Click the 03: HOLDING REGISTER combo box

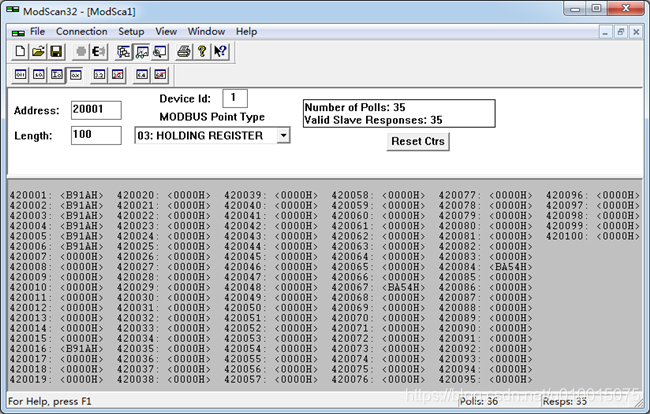(x=212, y=136)
